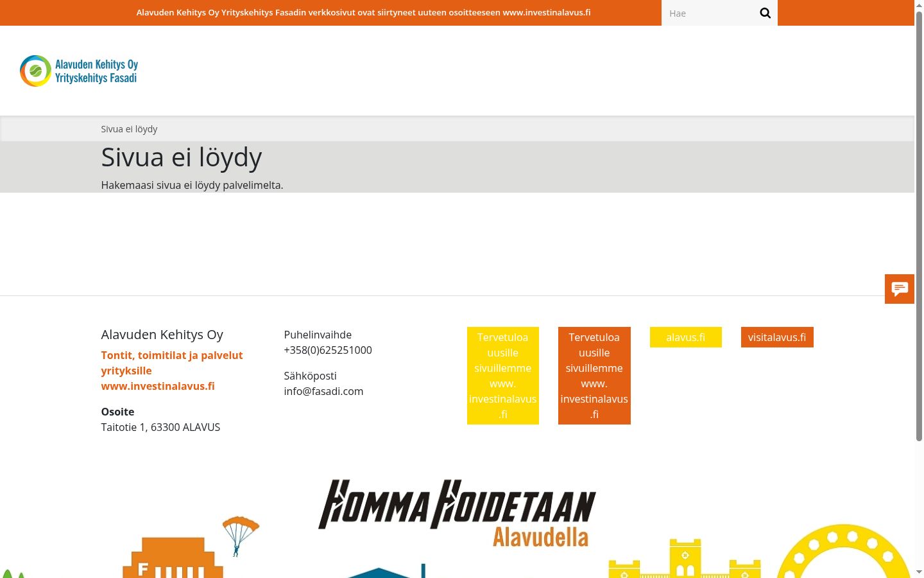Click the search magnifier icon

coord(765,13)
